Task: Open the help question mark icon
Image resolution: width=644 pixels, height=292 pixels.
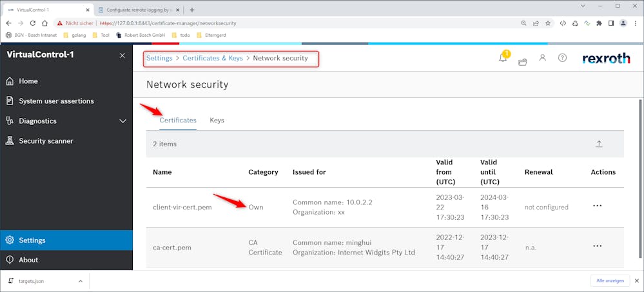Action: pos(562,58)
